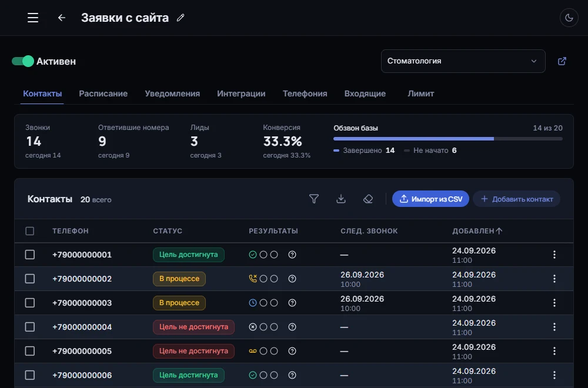Click the В процессе status for +79000000003
This screenshot has height=388, width=588.
coord(179,303)
